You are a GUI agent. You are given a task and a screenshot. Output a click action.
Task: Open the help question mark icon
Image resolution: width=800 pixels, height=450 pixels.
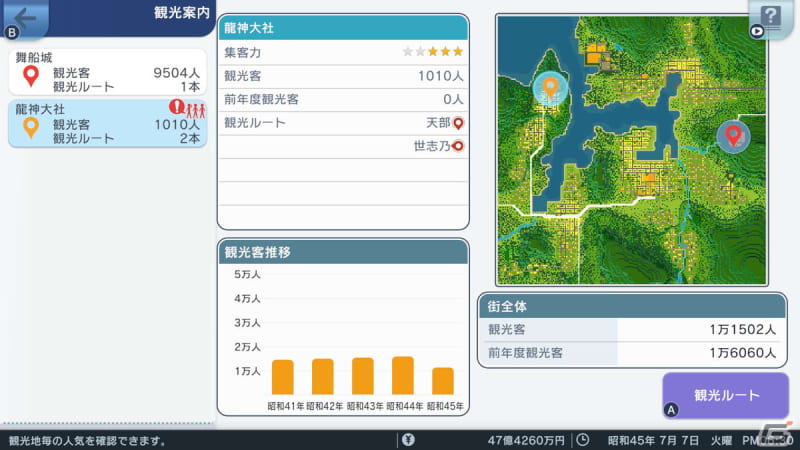coord(770,18)
